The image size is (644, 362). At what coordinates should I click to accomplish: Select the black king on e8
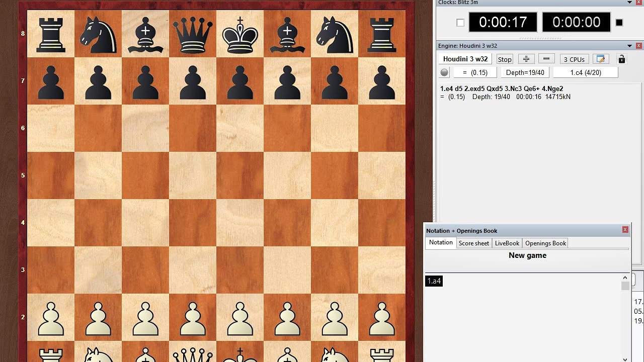[x=240, y=34]
